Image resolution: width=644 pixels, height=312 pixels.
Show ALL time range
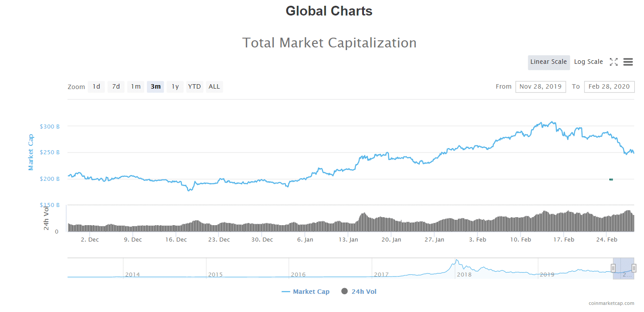pyautogui.click(x=214, y=87)
